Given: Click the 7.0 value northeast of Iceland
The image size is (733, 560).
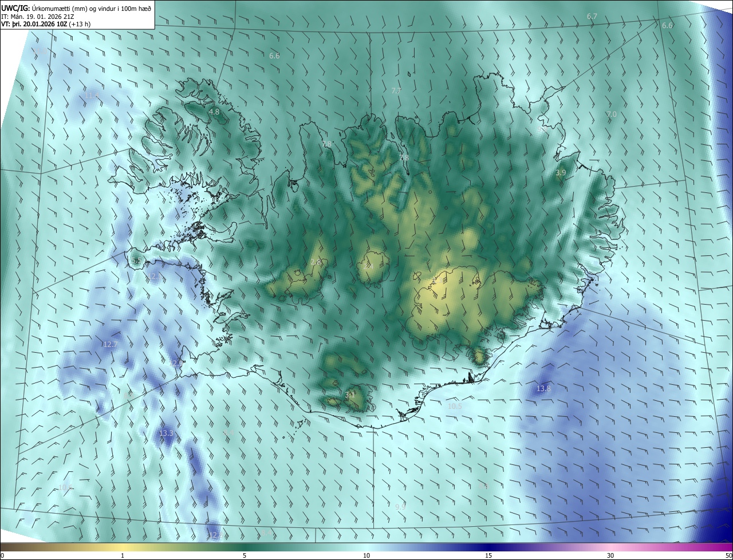Looking at the screenshot, I should pos(612,114).
